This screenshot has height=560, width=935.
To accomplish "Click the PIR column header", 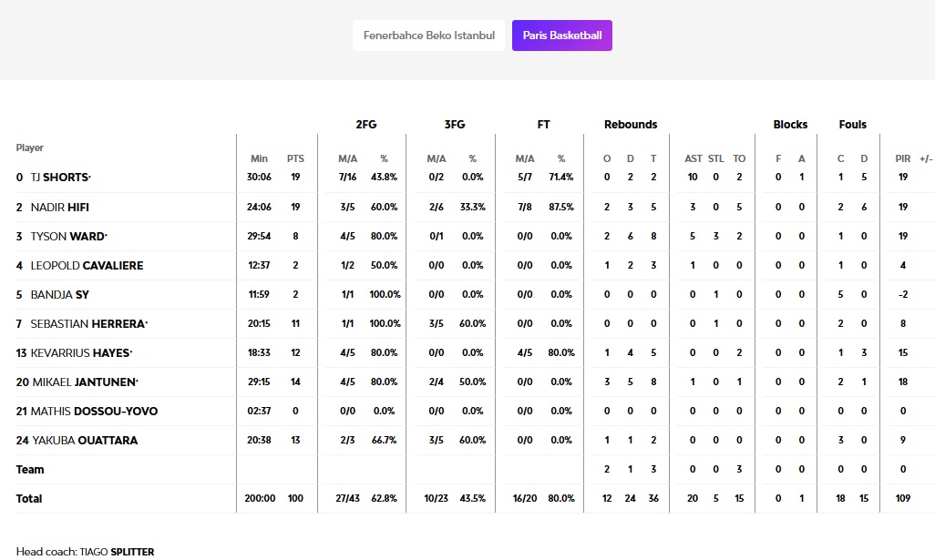I will 902,158.
